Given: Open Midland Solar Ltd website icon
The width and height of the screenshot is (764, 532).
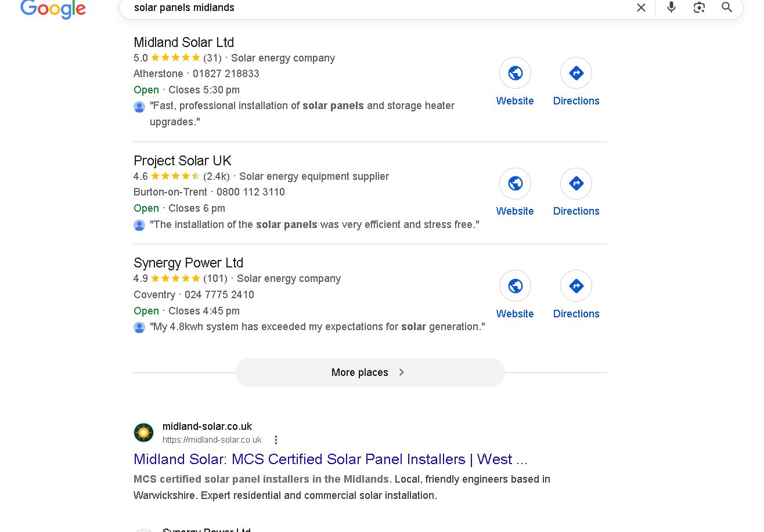Looking at the screenshot, I should coord(515,73).
